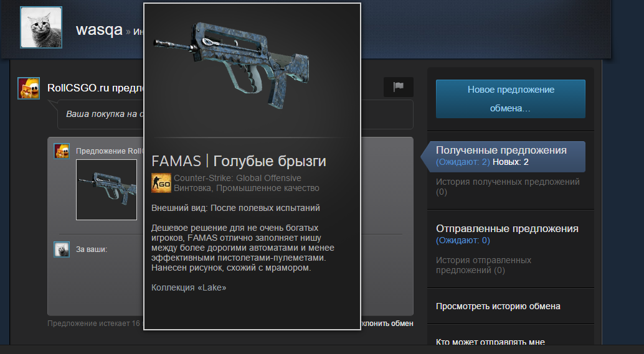
Task: Click the Ожидают: 2 count link
Action: tap(463, 162)
